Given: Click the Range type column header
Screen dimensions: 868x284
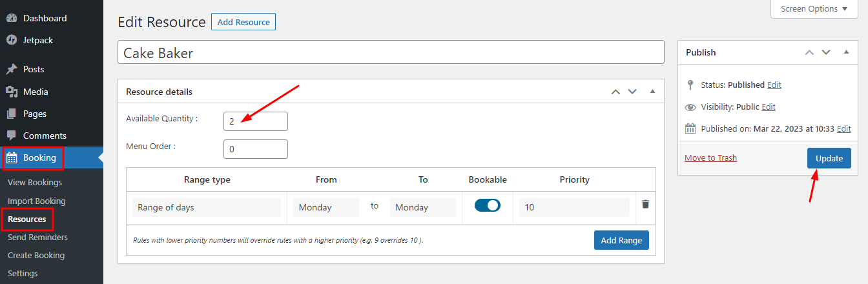Looking at the screenshot, I should tap(207, 179).
